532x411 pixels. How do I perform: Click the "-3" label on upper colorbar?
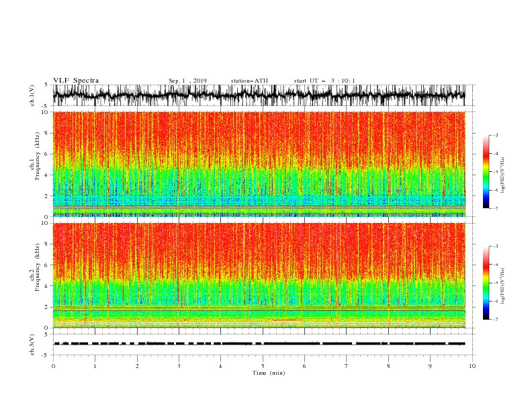coord(495,135)
